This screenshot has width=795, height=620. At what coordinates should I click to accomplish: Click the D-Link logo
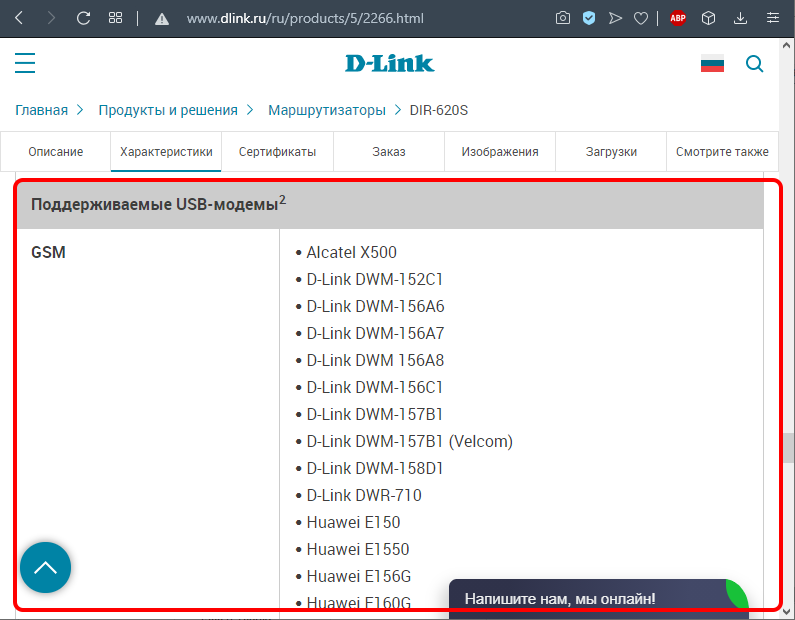click(389, 63)
